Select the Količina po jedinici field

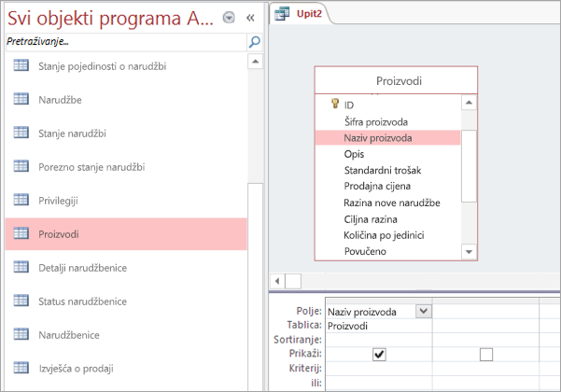(387, 235)
